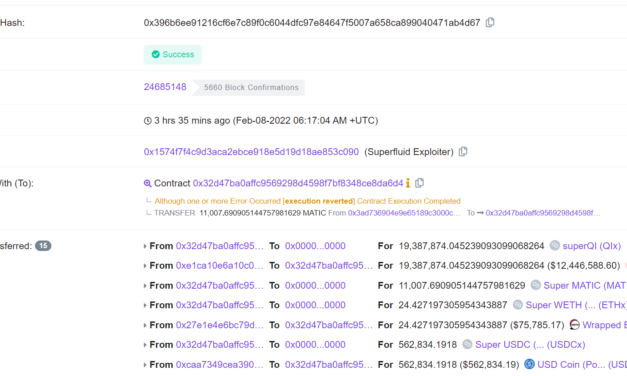Copy the Superfluid Exploiter address
Screen dimensions: 627x376
(x=463, y=152)
